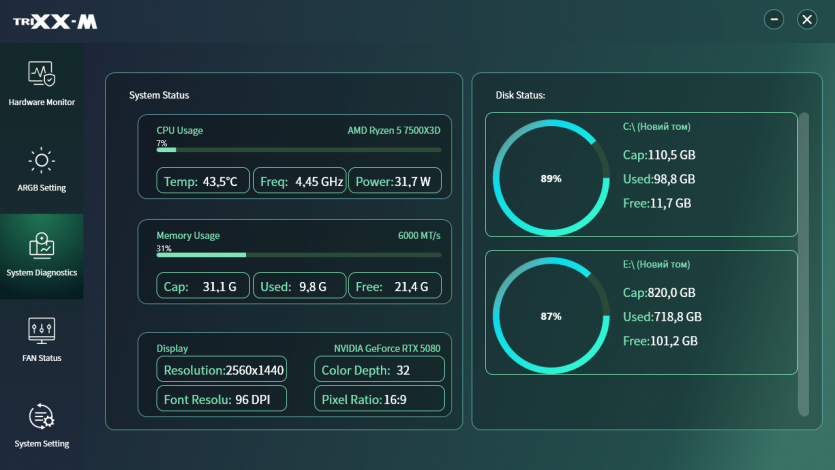
Task: Open the System Setting gear icon
Action: click(41, 416)
